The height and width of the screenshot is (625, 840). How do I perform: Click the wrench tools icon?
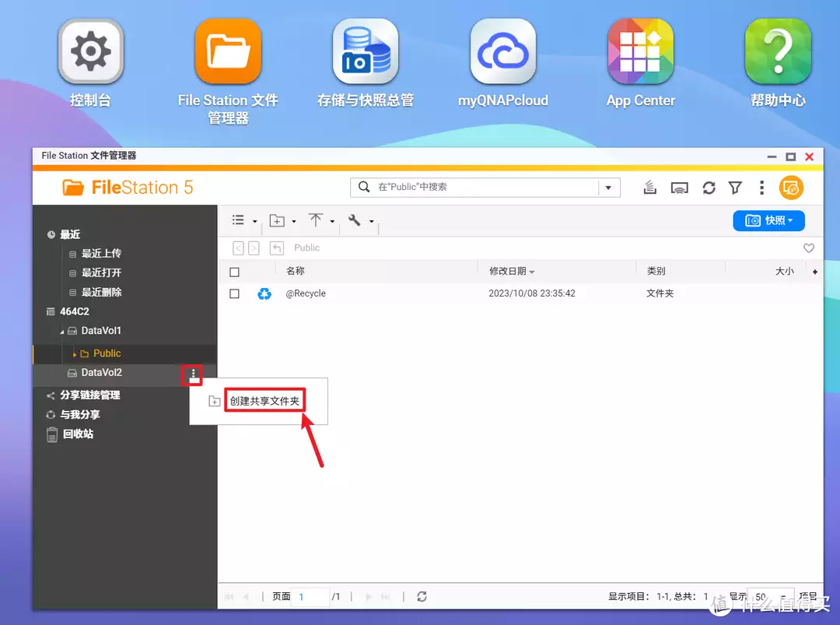[x=354, y=219]
